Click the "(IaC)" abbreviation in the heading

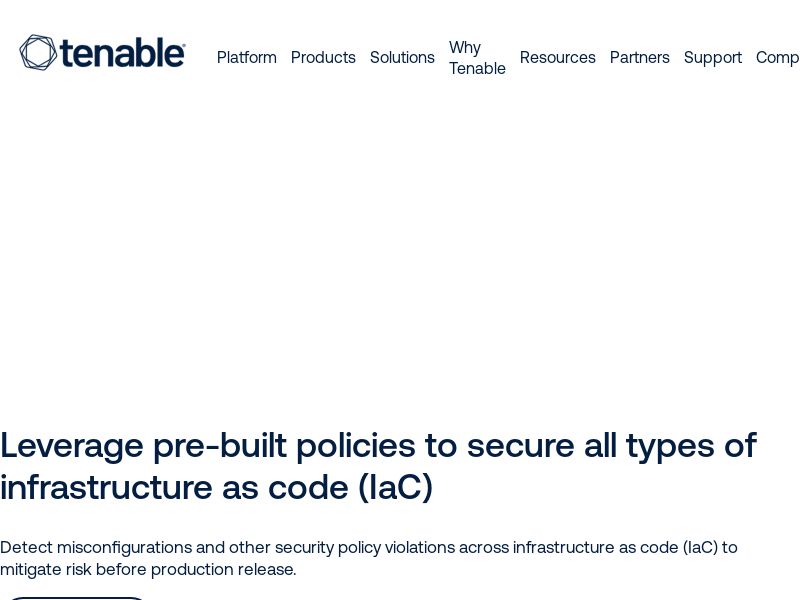395,487
